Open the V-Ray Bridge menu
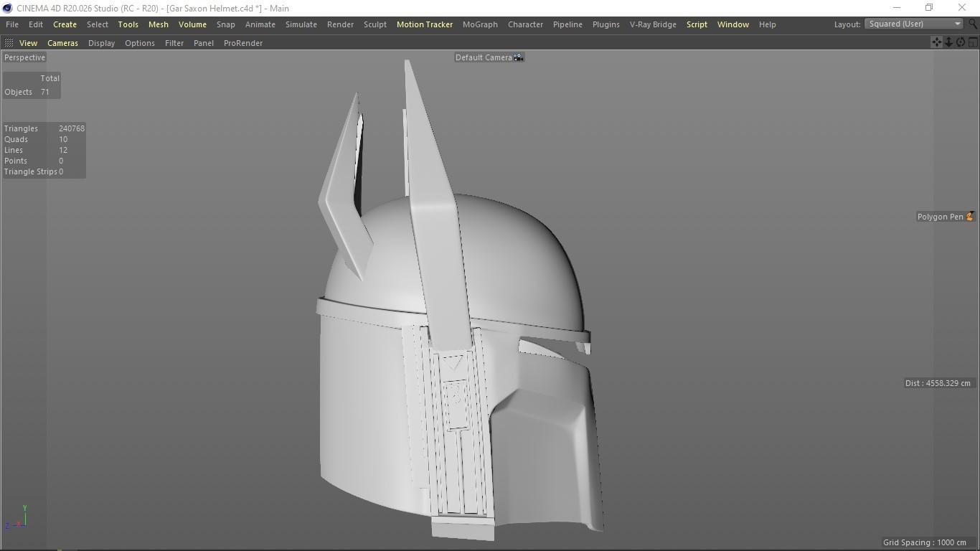The image size is (980, 551). coord(652,24)
